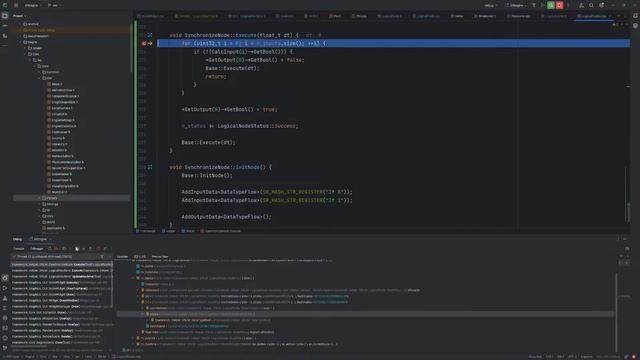The width and height of the screenshot is (640, 360).
Task: Click Step Over in debug toolbar
Action: click(x=77, y=249)
